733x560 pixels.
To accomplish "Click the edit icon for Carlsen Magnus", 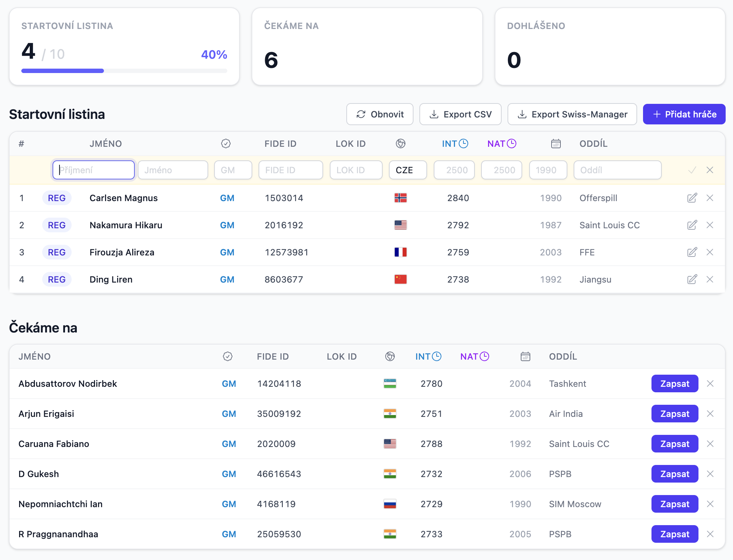I will click(692, 198).
